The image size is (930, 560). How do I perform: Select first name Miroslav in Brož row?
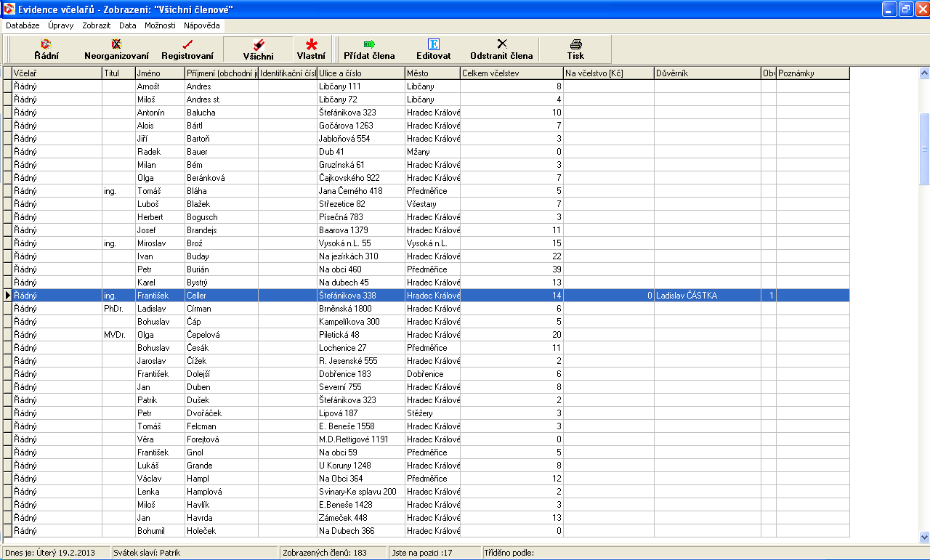click(x=160, y=243)
